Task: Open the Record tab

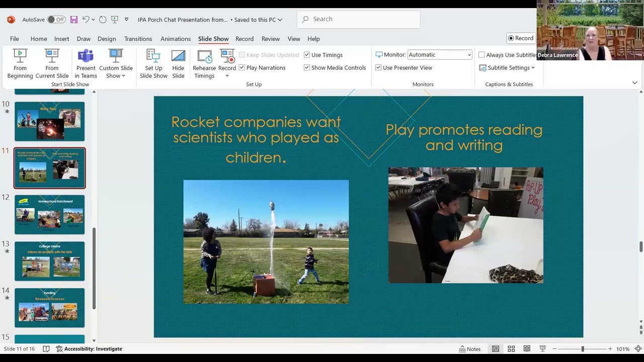Action: pyautogui.click(x=245, y=39)
